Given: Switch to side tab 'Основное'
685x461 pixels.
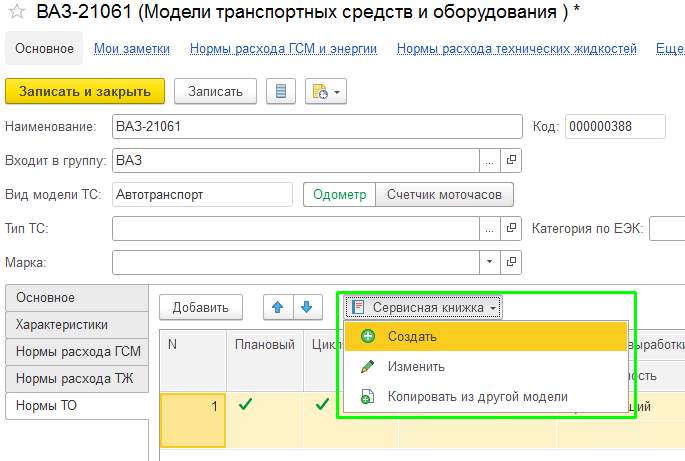Looking at the screenshot, I should 77,298.
